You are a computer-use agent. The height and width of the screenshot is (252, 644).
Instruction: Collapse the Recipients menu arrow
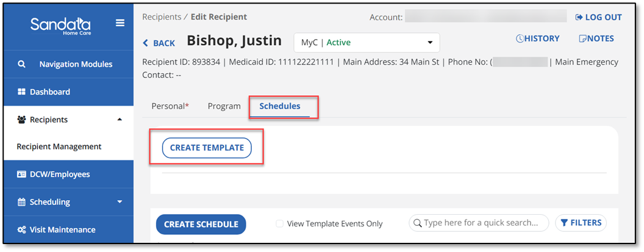pyautogui.click(x=120, y=120)
